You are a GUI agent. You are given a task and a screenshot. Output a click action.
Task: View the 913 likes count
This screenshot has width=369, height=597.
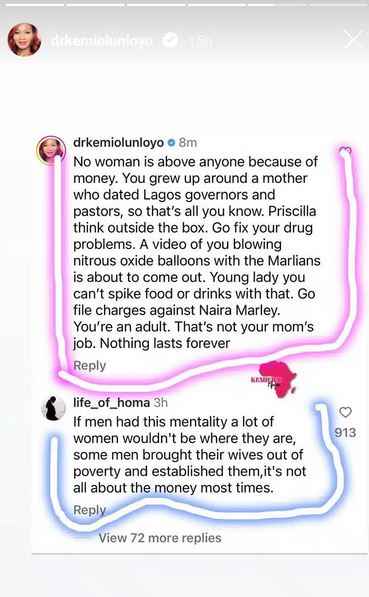point(345,433)
